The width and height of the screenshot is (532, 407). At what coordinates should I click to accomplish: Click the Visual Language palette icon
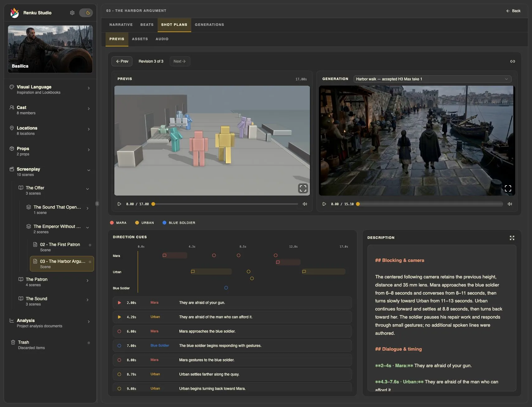pos(12,87)
